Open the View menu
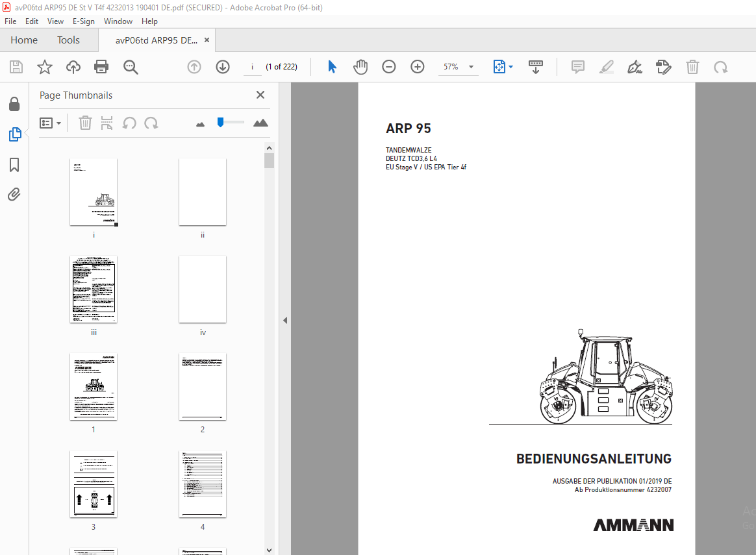The height and width of the screenshot is (555, 756). click(x=55, y=21)
